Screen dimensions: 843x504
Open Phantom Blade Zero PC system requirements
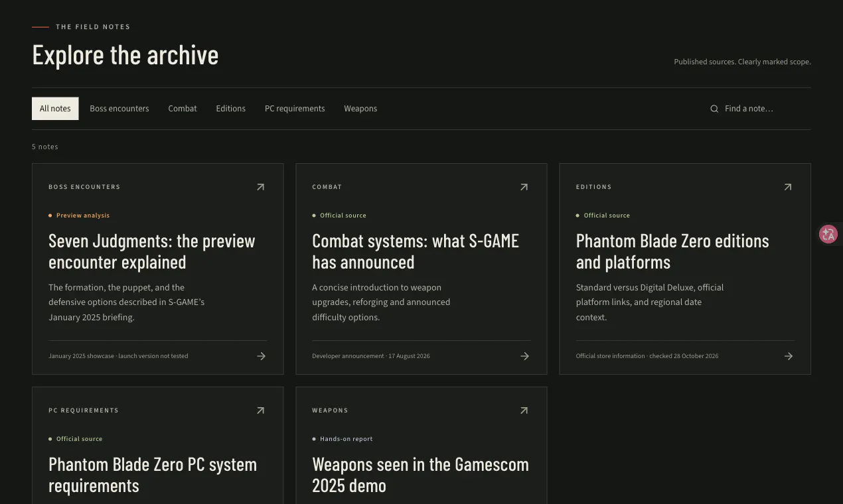[x=153, y=475]
